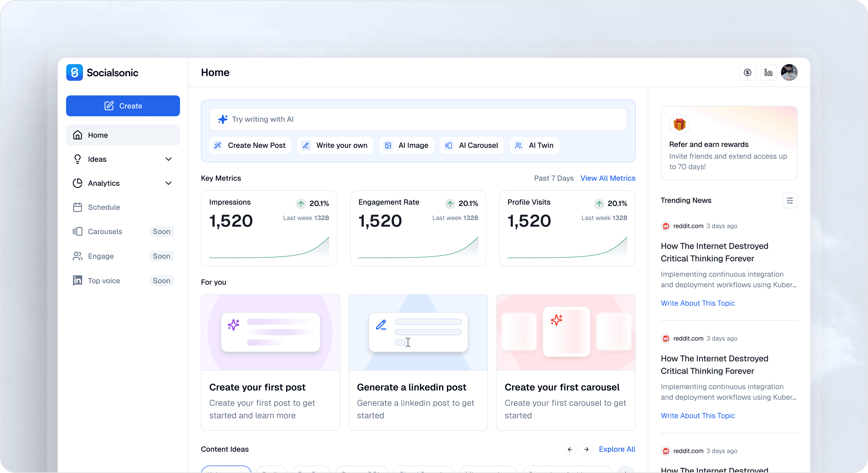The image size is (868, 473).
Task: Click the first Write About This Topic link
Action: (x=697, y=303)
